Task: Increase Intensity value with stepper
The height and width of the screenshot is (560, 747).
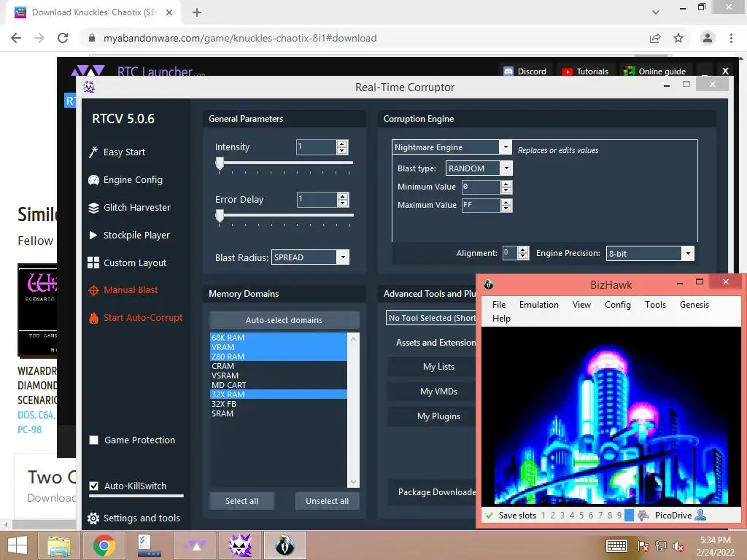Action: click(342, 144)
